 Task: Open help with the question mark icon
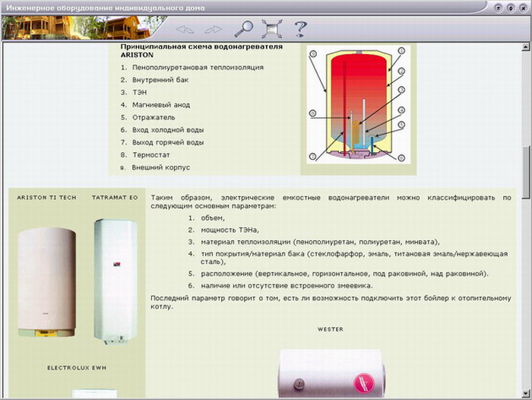[x=300, y=29]
